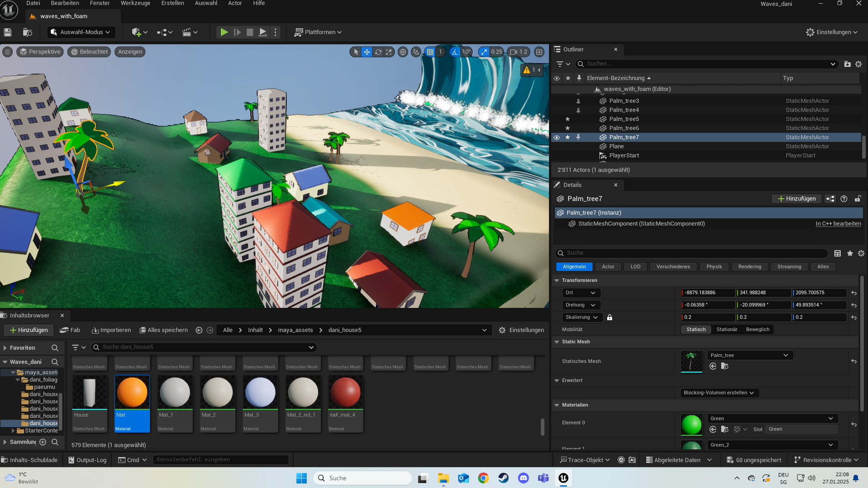Image resolution: width=868 pixels, height=488 pixels.
Task: Select the orange Mat material thumbnail
Action: (132, 392)
